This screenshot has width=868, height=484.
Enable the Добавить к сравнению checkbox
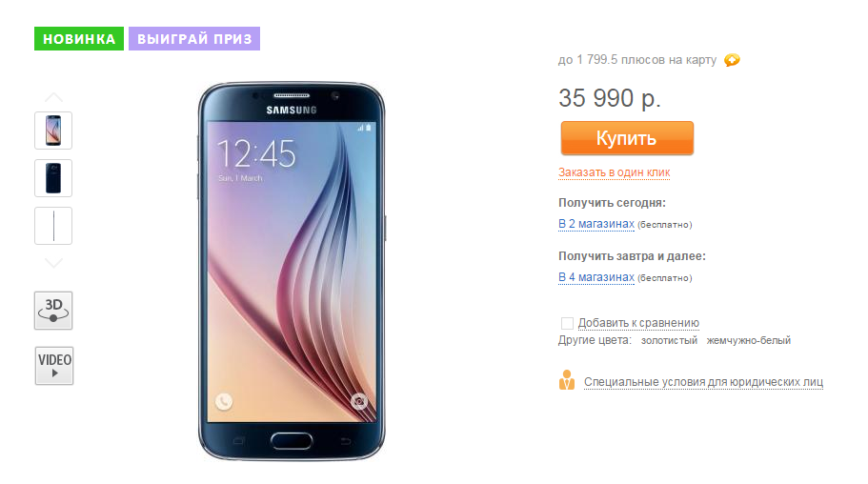[x=567, y=323]
